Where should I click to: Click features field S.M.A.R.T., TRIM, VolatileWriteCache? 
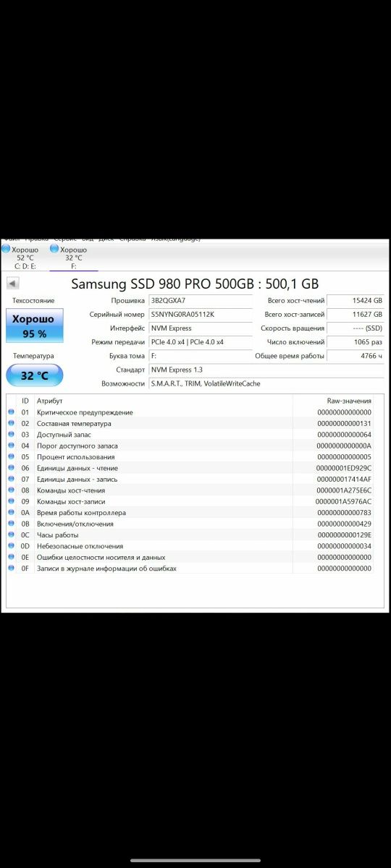(x=266, y=383)
